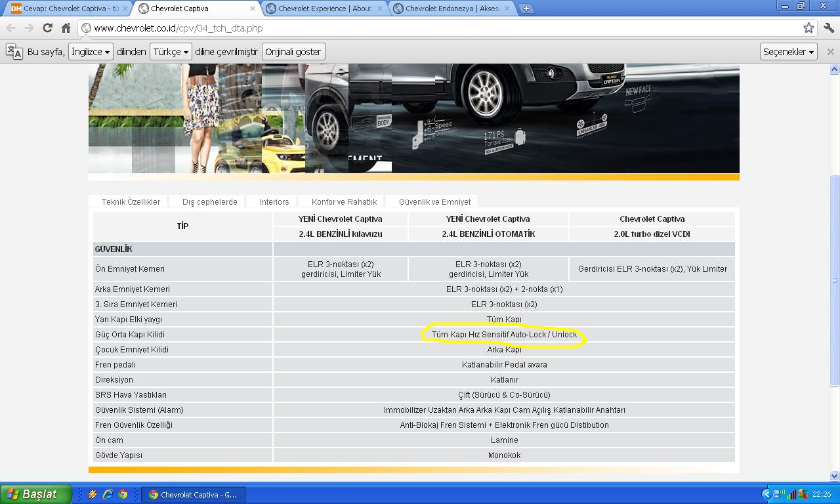
Task: Expand hidden system tray icons
Action: point(766,494)
